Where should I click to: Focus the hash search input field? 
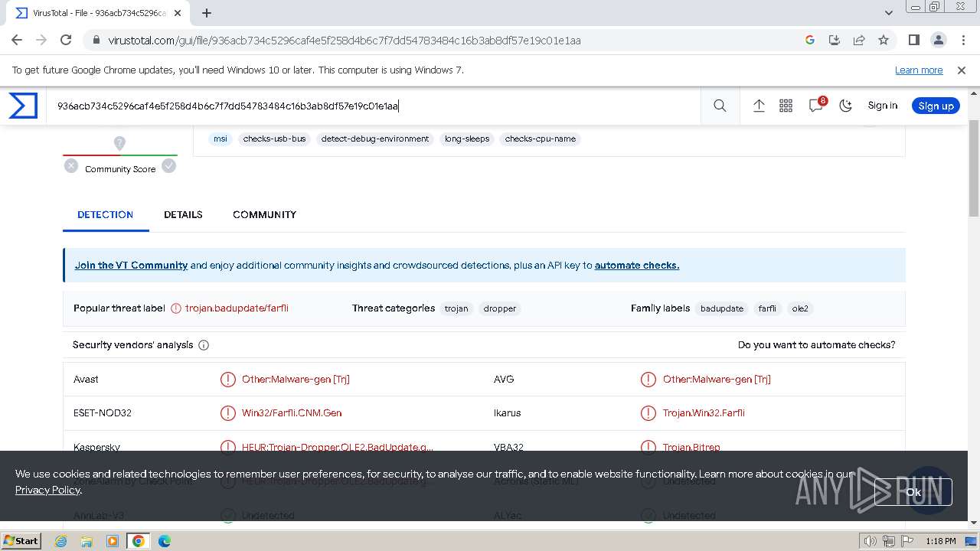tap(375, 106)
